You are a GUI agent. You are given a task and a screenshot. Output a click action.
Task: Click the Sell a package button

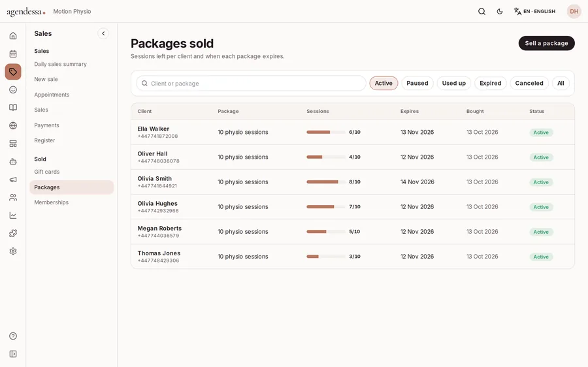[546, 43]
